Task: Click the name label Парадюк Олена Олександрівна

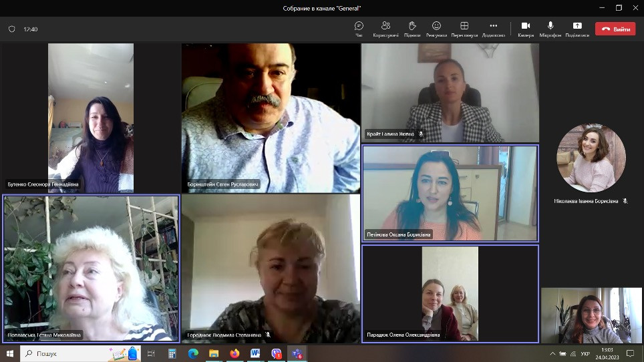Action: [403, 335]
